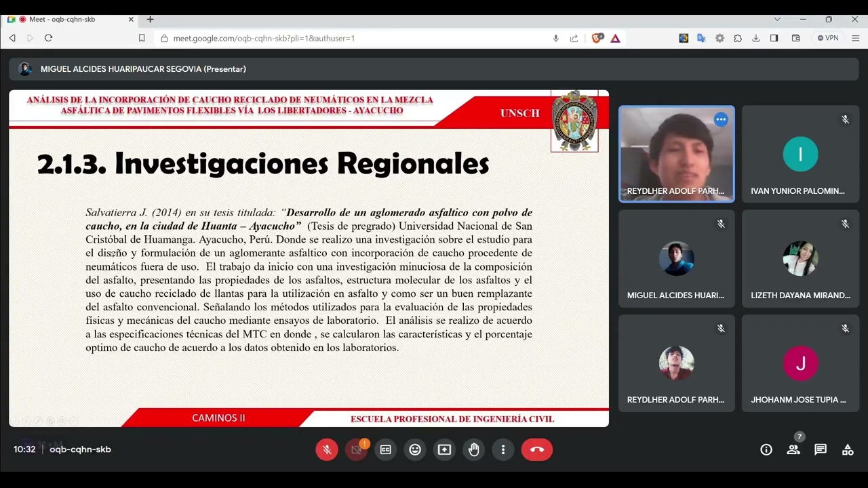Screen dimensions: 868x488
Task: Reload the Meet page
Action: pos(48,38)
